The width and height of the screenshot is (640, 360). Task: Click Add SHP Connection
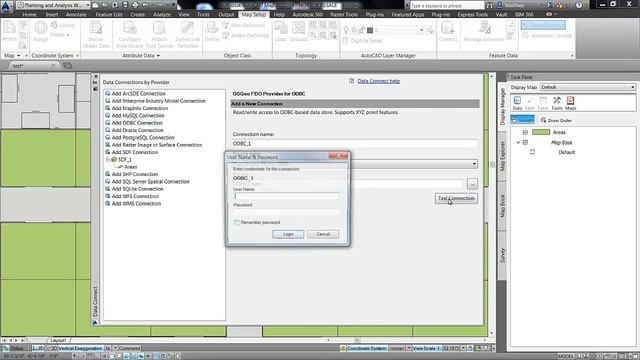click(135, 174)
